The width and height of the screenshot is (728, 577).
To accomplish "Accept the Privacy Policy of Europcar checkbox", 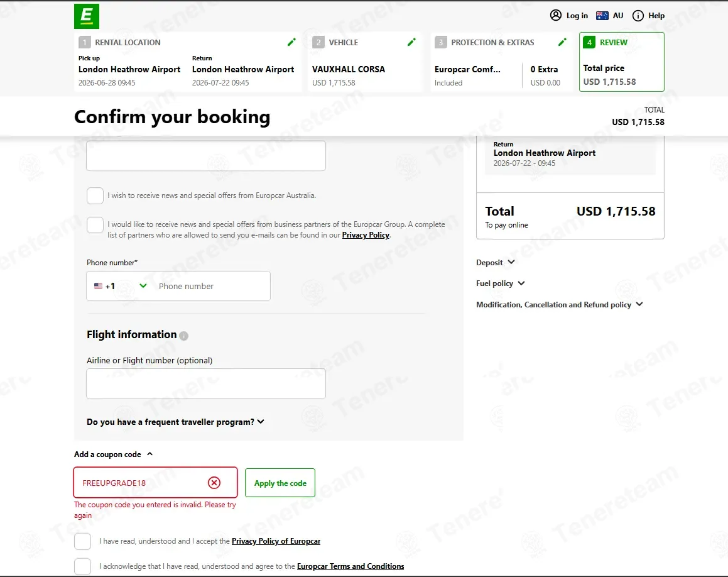I will pos(83,541).
